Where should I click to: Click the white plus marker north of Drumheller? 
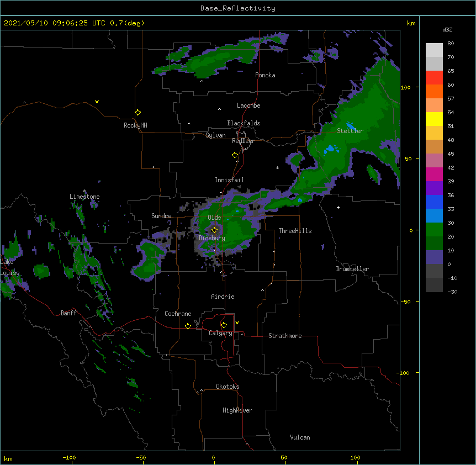[x=338, y=207]
